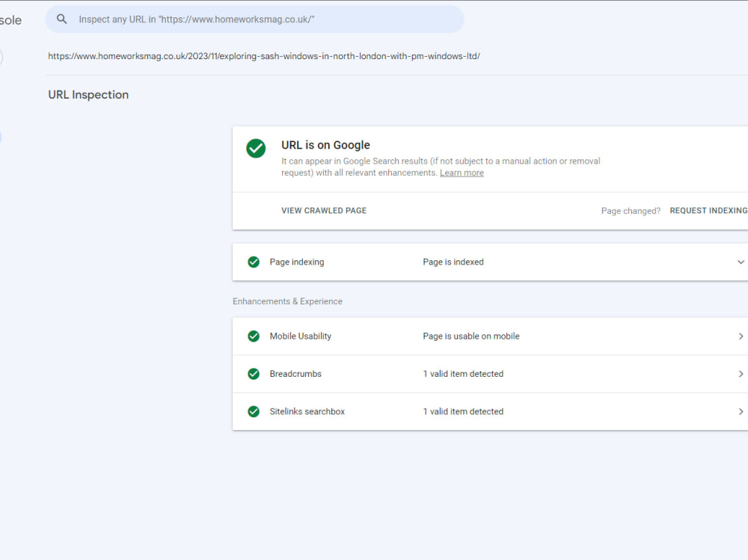Click the Breadcrumbs label
Screen dimensions: 748x560
tap(295, 374)
